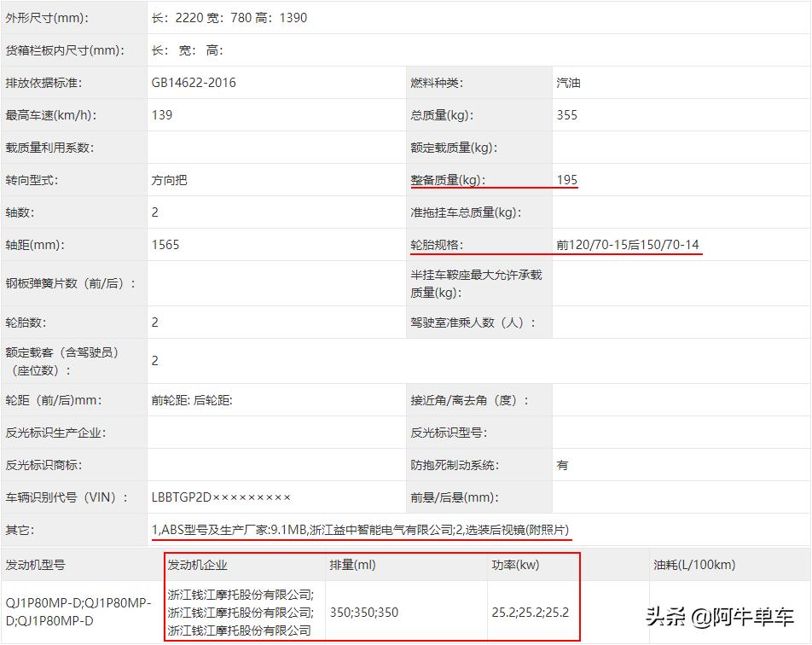Select the VIN value LBBTGP2D××××××××
The height and width of the screenshot is (645, 812).
click(222, 497)
